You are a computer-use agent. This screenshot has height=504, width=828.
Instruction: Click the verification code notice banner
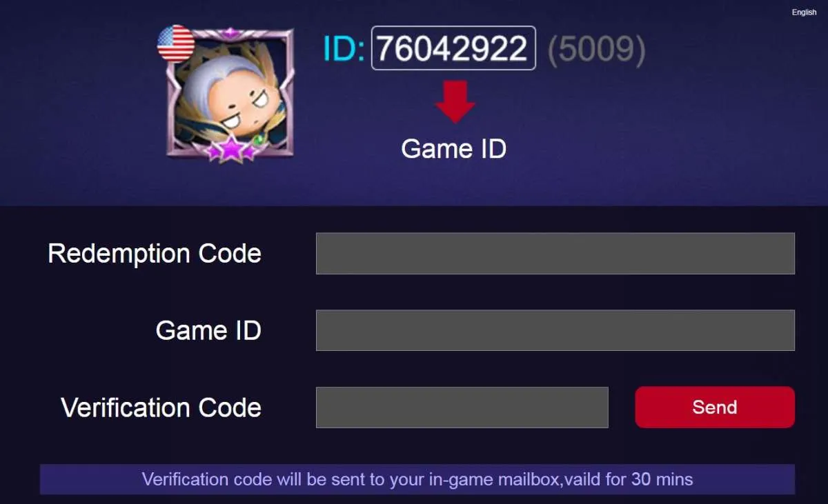click(x=417, y=478)
